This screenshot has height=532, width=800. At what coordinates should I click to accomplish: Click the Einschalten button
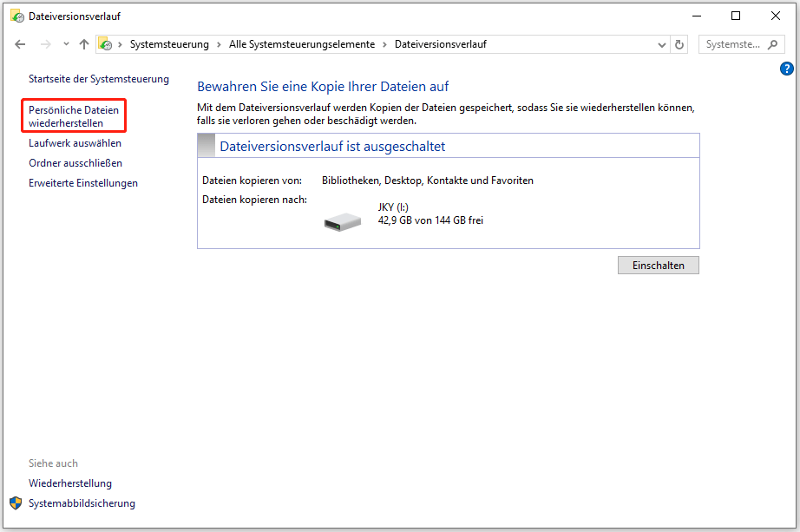(x=659, y=265)
